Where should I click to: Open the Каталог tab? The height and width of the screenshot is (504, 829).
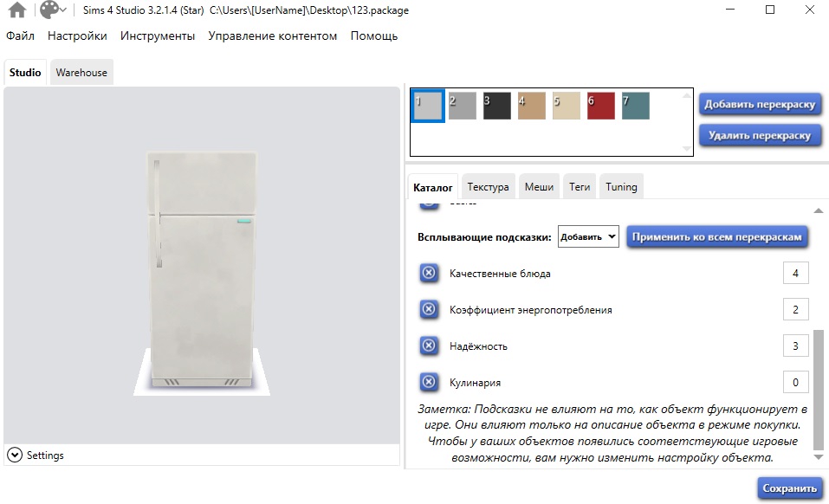432,187
